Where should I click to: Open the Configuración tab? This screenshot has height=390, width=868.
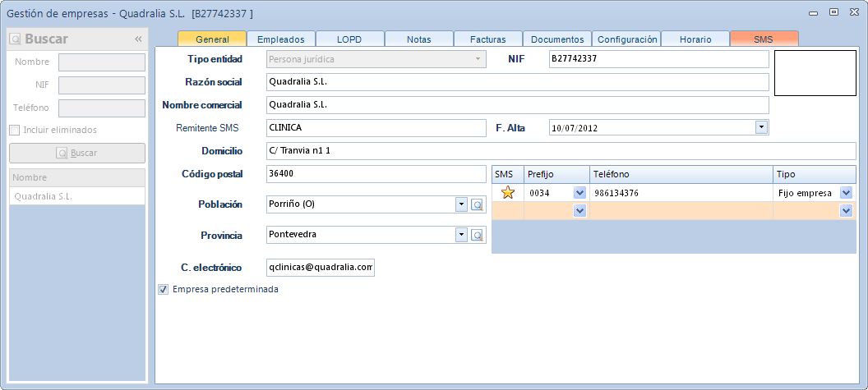(x=627, y=39)
